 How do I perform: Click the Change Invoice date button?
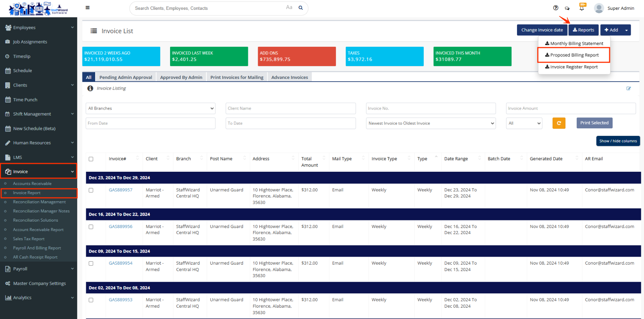pos(542,30)
